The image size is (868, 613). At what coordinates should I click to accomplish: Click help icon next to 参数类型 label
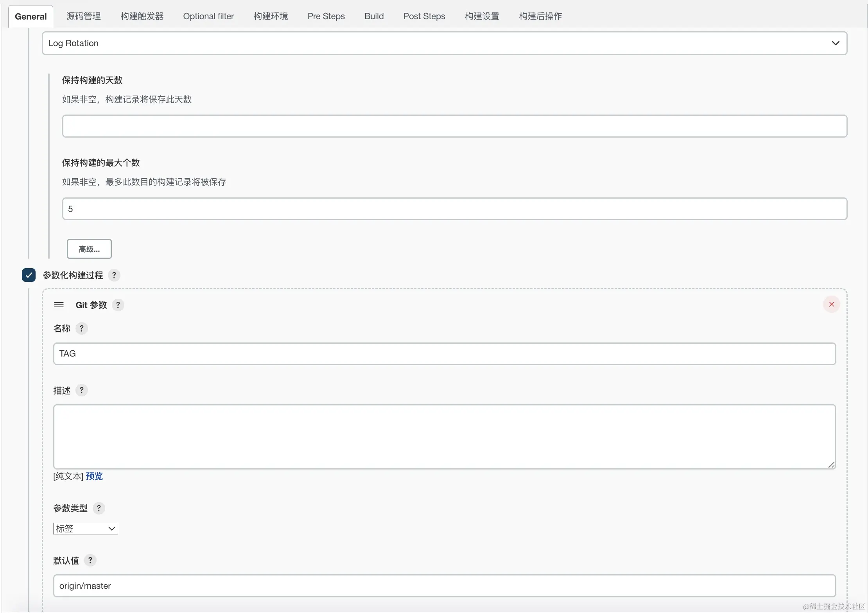(x=99, y=508)
